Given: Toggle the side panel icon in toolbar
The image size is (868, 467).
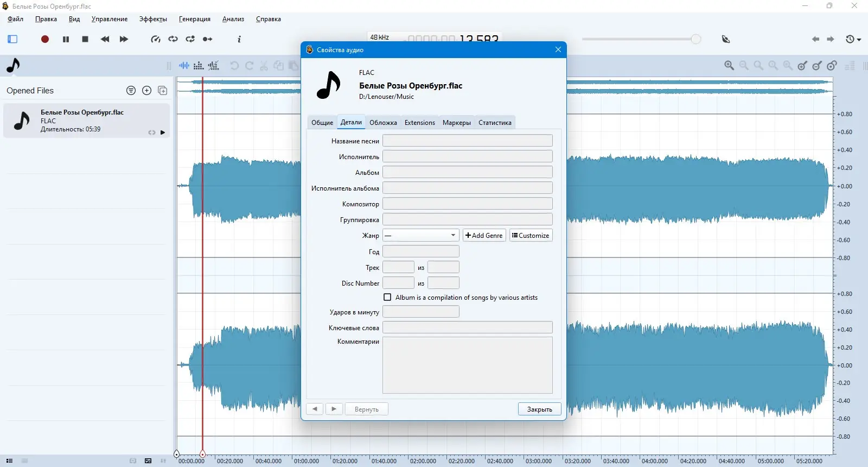Looking at the screenshot, I should (12, 39).
